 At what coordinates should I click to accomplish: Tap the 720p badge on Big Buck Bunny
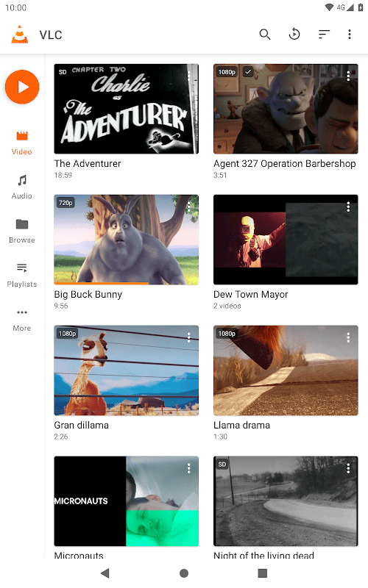[x=66, y=203]
